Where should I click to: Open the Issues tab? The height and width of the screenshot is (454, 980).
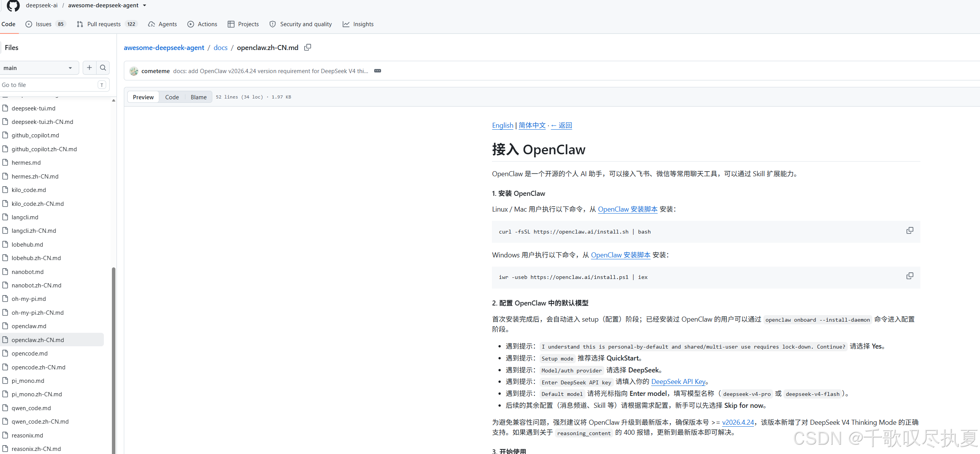[46, 24]
